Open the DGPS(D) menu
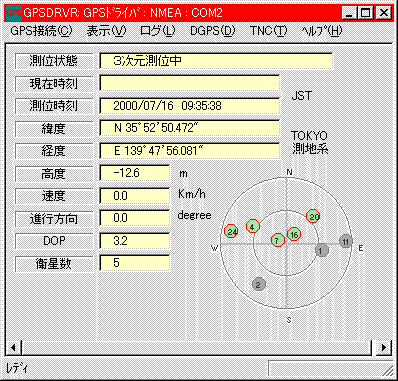The image size is (398, 381). 213,31
